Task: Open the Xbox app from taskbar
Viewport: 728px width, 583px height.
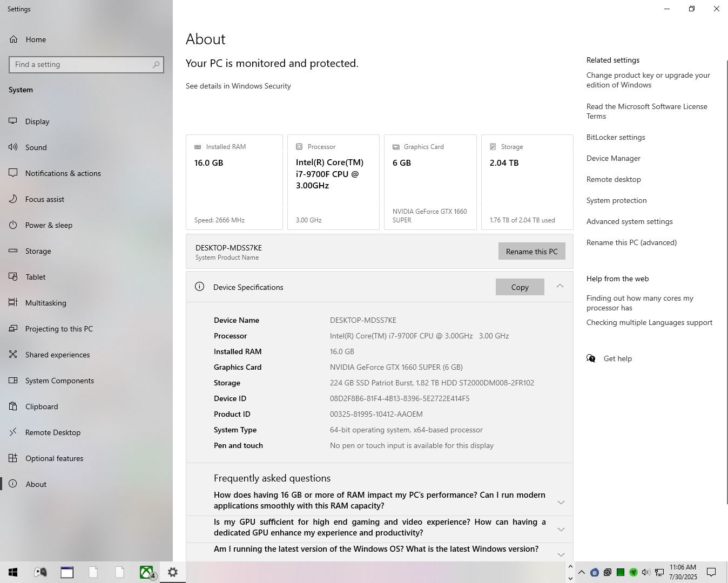Action: (x=146, y=572)
